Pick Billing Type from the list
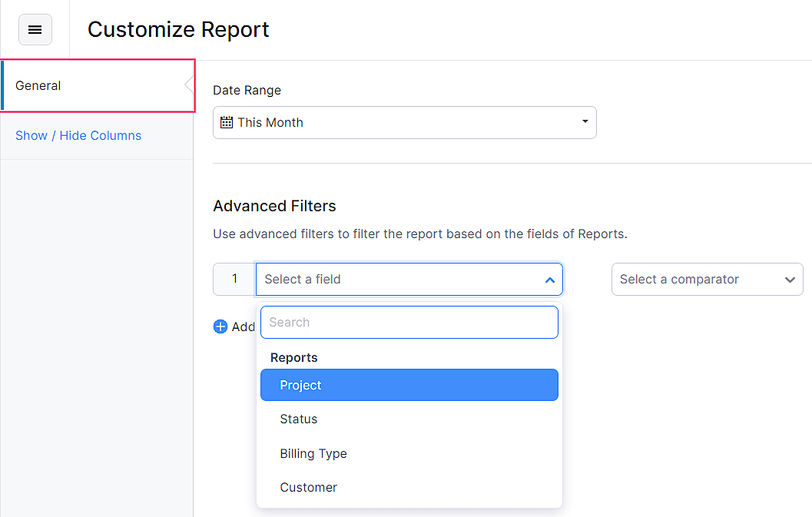This screenshot has width=812, height=517. (x=313, y=453)
